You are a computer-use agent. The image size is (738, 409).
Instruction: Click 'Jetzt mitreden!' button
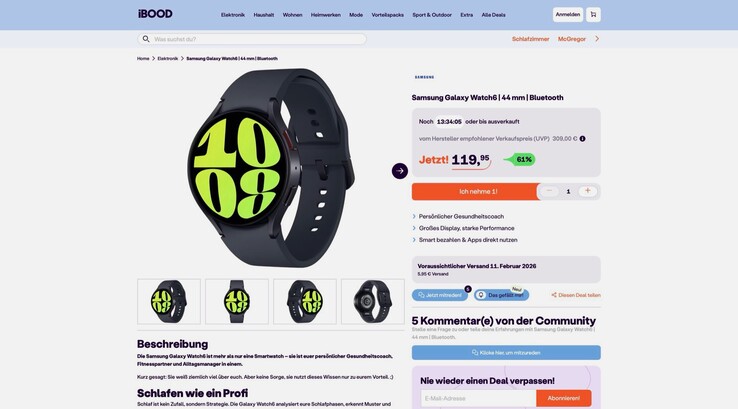(x=440, y=295)
